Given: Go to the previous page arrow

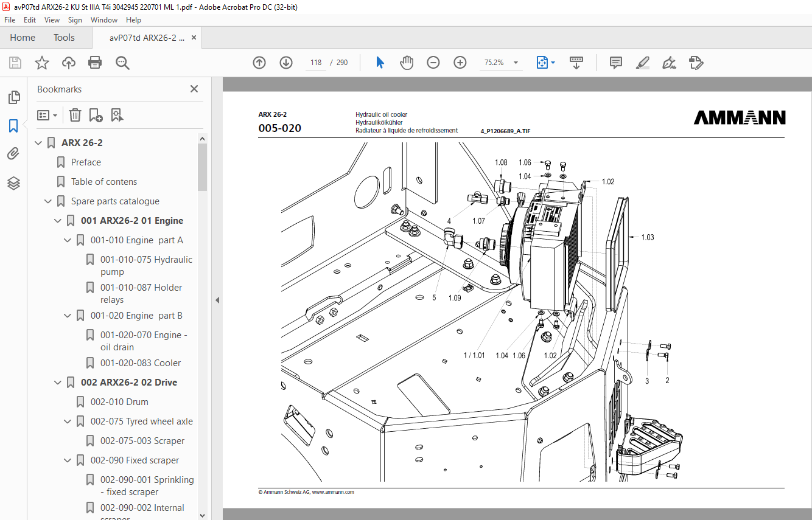Looking at the screenshot, I should (x=259, y=63).
